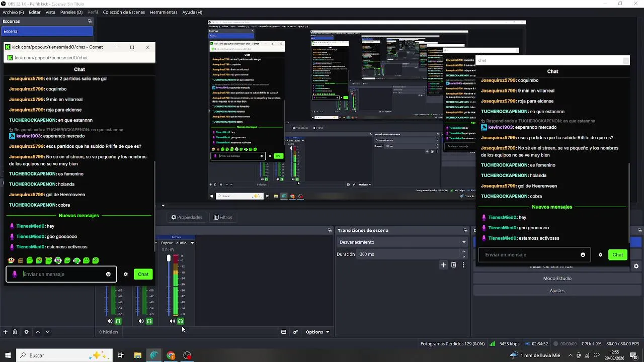Show hidden system tray icons chevron
Screen dimensions: 644x362
click(x=570, y=355)
